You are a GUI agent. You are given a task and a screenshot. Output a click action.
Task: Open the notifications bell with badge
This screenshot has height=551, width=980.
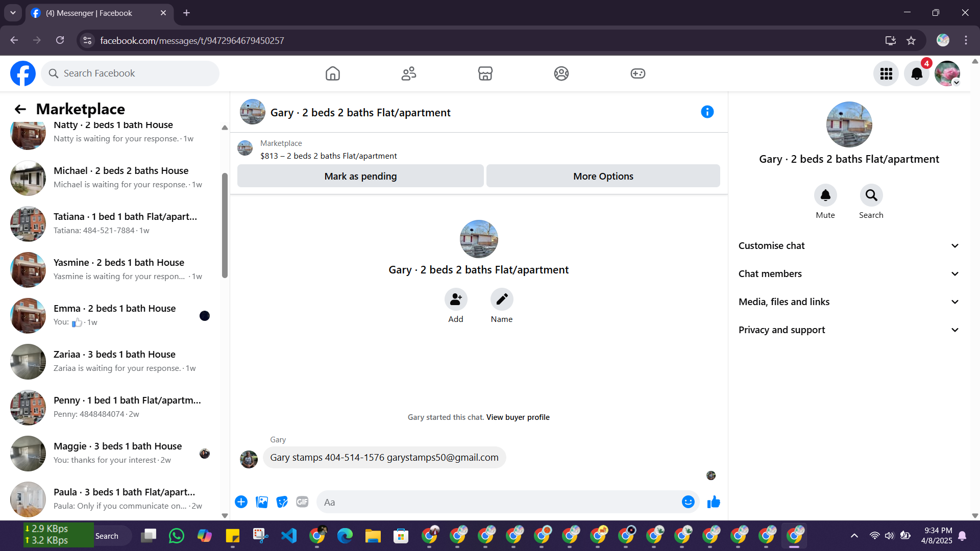[917, 73]
